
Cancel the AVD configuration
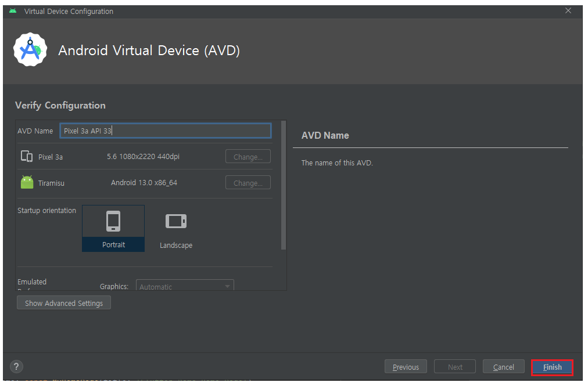click(x=504, y=367)
